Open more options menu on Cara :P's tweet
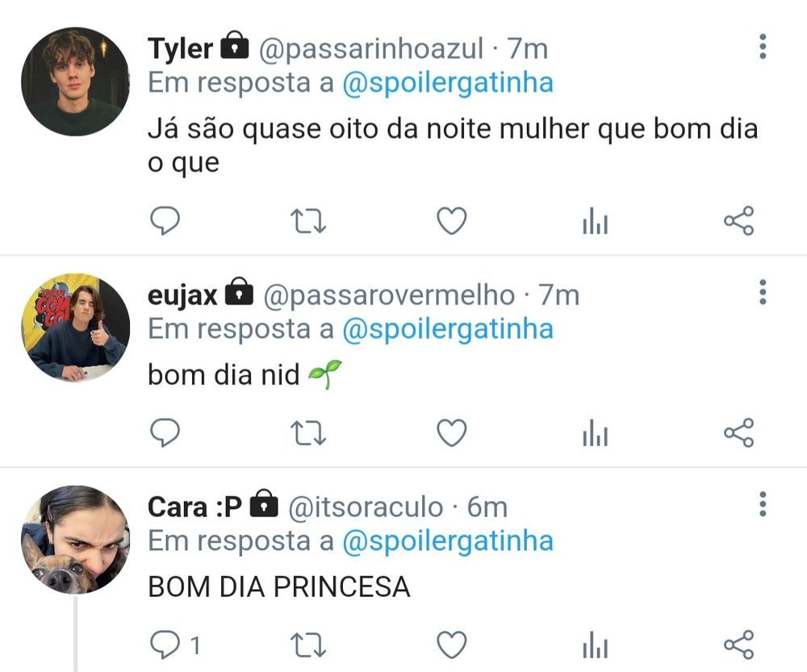Viewport: 807px width, 672px height. pyautogui.click(x=763, y=504)
